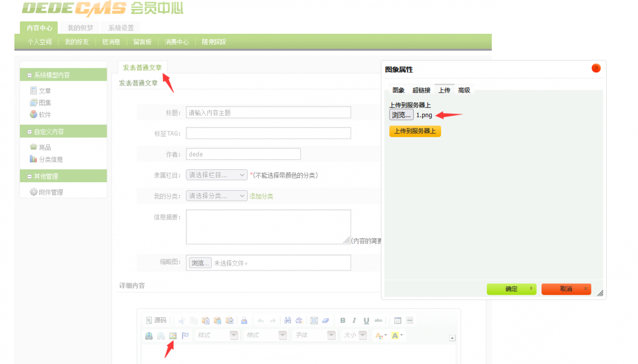Image resolution: width=638 pixels, height=364 pixels.
Task: Click the 标题 title input field
Action: (x=268, y=113)
